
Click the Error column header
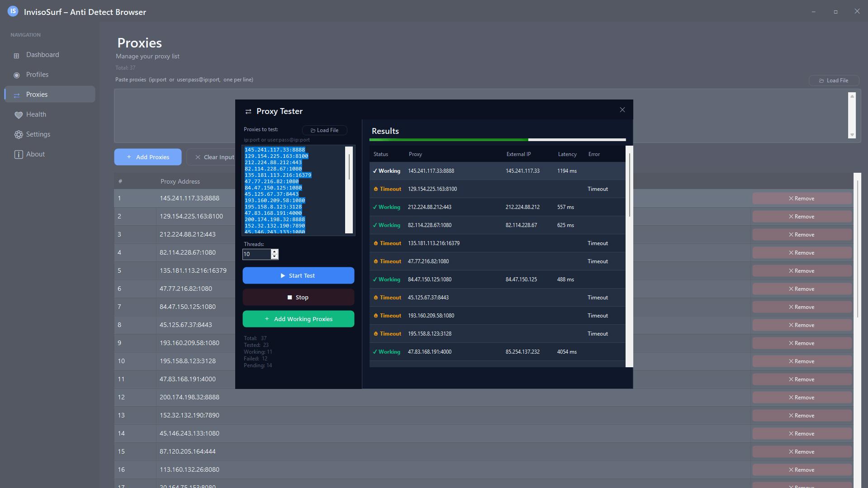coord(594,154)
